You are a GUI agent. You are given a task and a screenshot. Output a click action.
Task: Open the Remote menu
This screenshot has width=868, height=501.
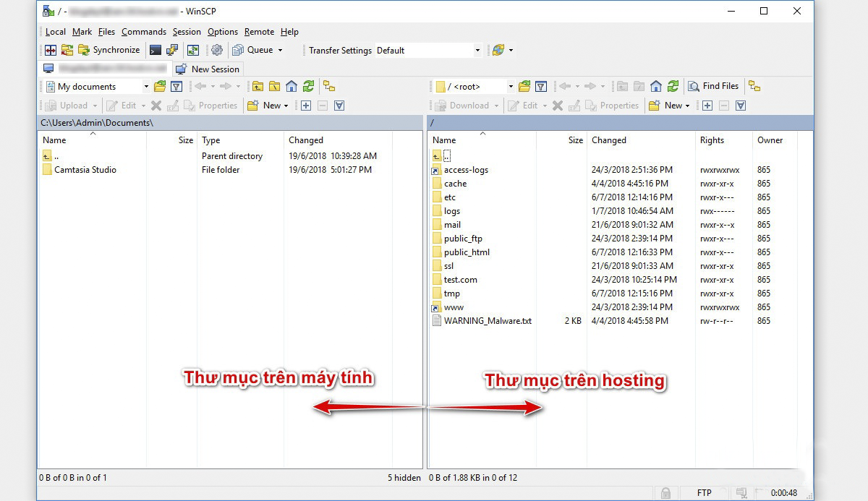tap(259, 32)
